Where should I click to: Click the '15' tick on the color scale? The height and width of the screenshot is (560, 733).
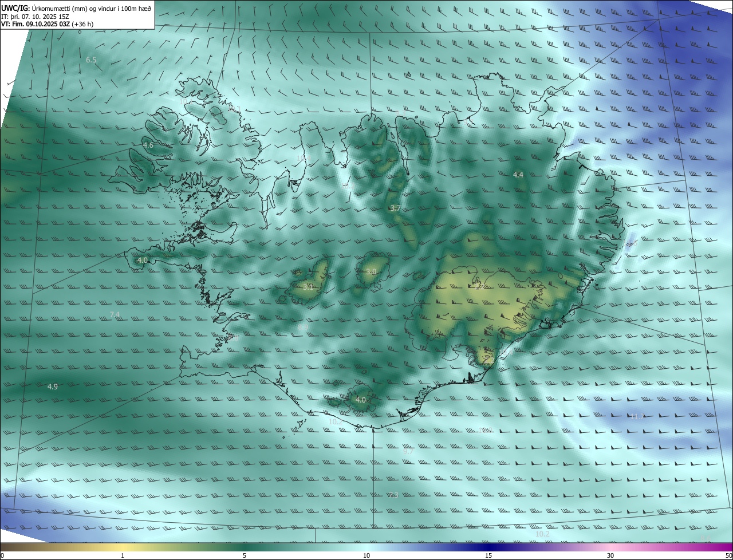click(488, 555)
